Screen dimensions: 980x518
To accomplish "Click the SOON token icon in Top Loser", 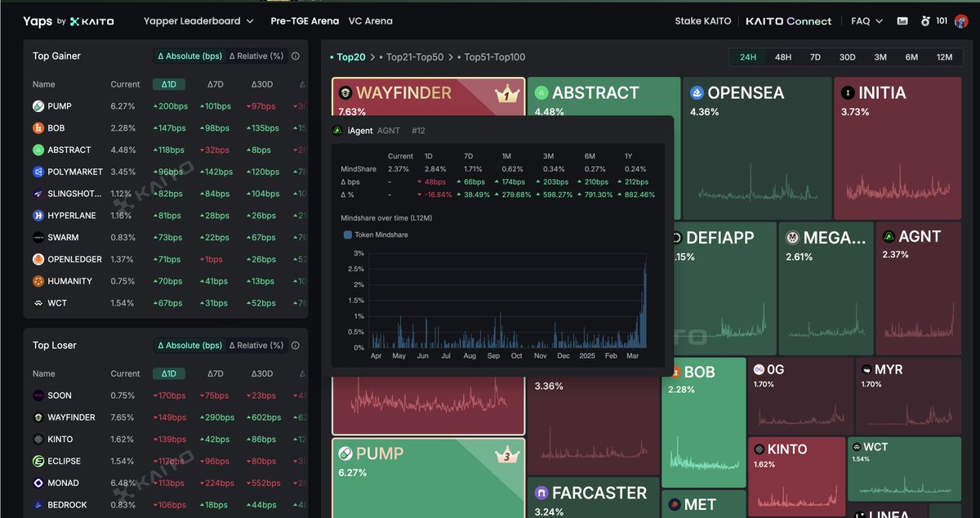I will (38, 395).
